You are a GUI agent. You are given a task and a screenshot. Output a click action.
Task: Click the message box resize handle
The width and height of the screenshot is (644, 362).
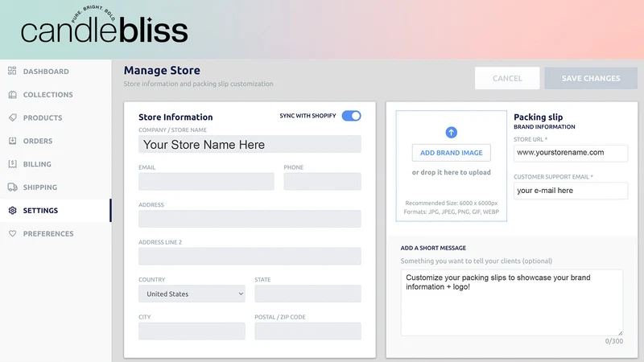click(620, 333)
